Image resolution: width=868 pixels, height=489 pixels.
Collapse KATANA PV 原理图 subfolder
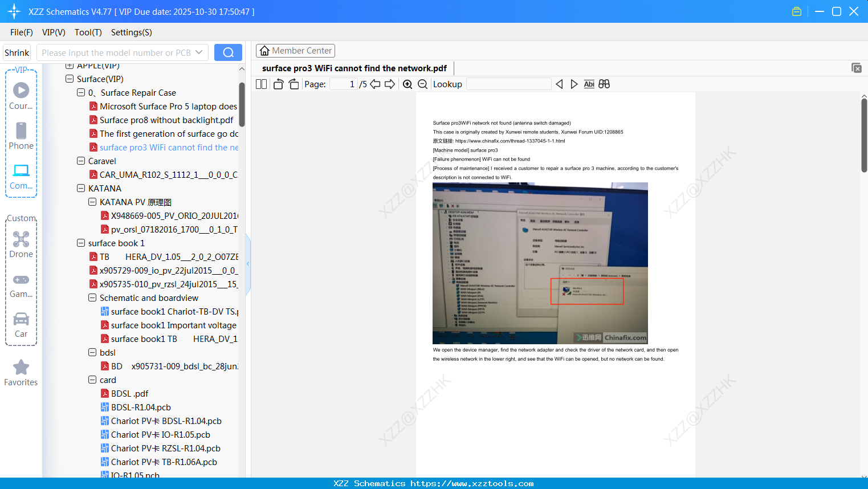pyautogui.click(x=92, y=202)
